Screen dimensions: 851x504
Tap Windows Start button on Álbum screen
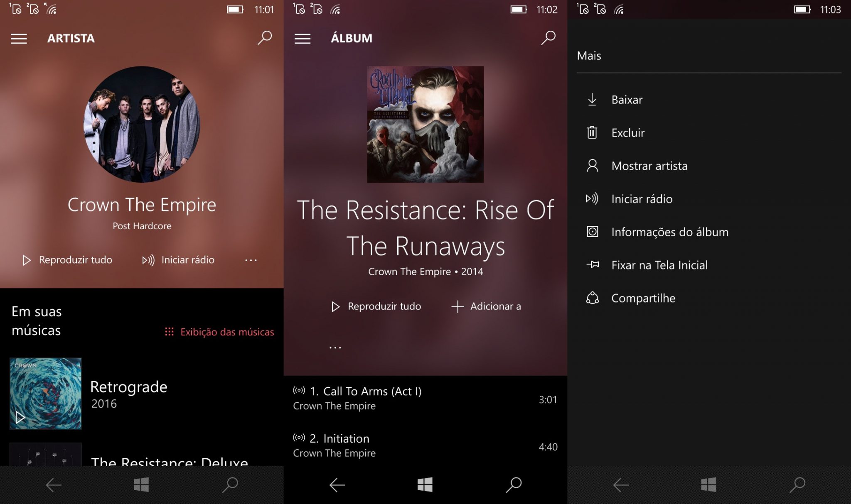[425, 484]
